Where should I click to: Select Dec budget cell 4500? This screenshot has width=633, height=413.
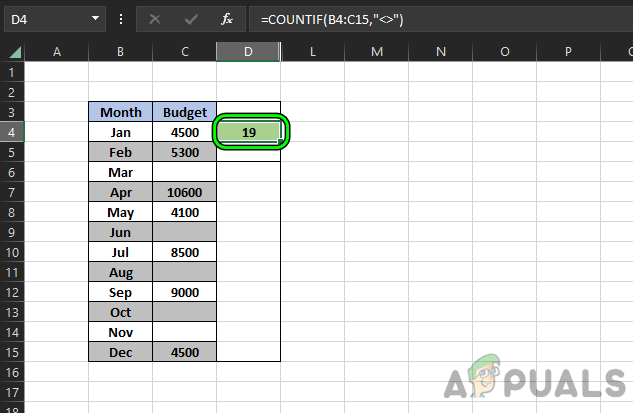[x=184, y=352]
